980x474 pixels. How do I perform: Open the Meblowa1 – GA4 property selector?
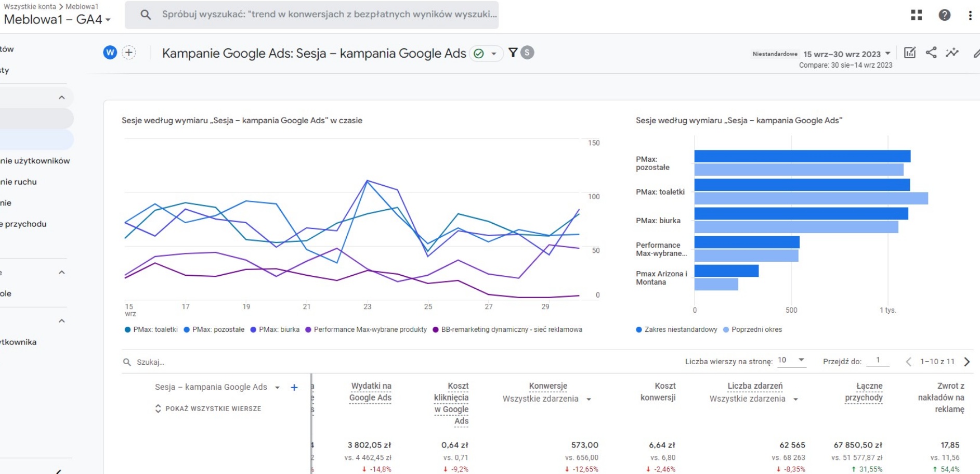(x=57, y=20)
